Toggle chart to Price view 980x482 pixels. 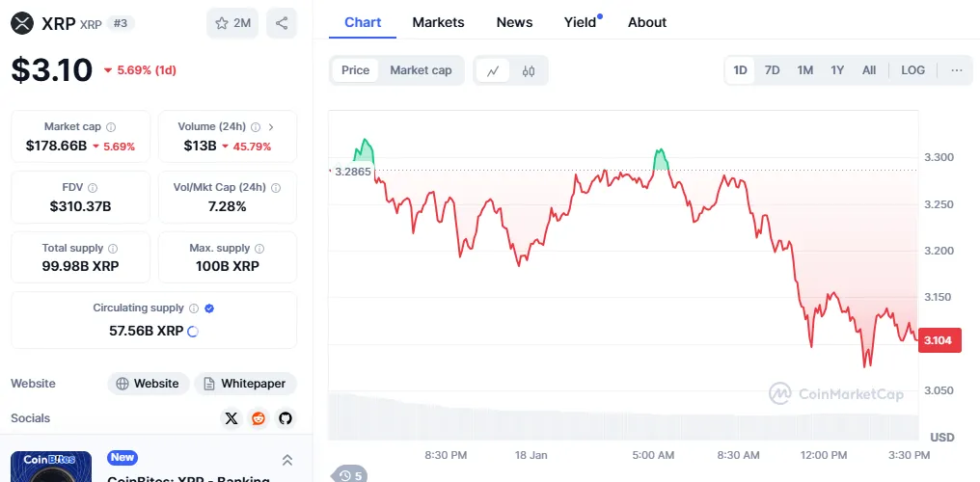coord(355,70)
